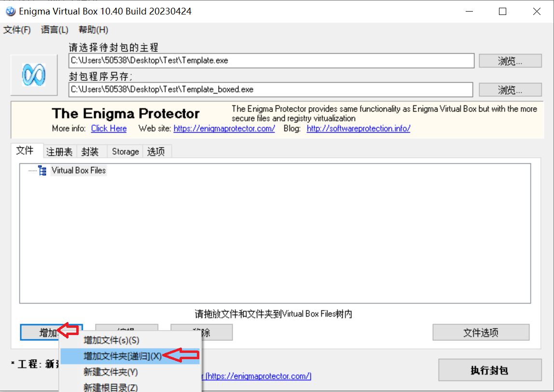Focus the Template.exe input path field
The image size is (554, 392).
pos(271,61)
